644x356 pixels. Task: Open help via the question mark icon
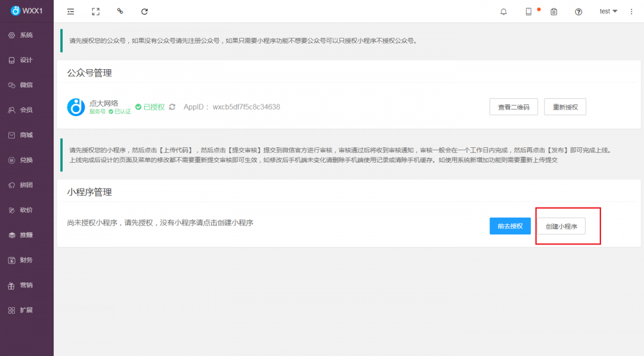coord(578,11)
